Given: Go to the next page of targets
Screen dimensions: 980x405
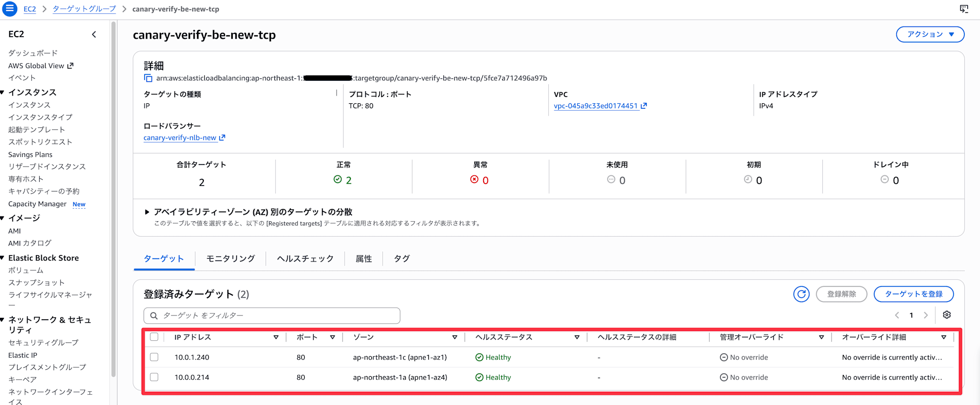Looking at the screenshot, I should click(x=926, y=315).
